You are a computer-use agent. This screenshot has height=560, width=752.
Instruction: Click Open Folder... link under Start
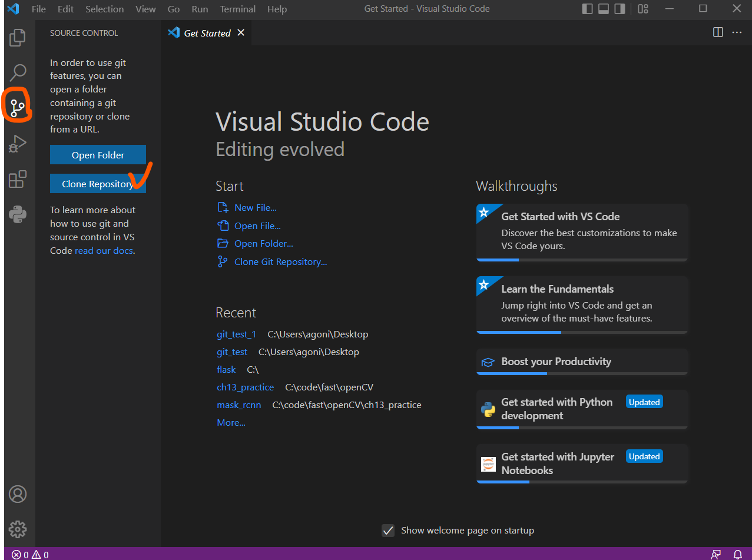tap(264, 243)
